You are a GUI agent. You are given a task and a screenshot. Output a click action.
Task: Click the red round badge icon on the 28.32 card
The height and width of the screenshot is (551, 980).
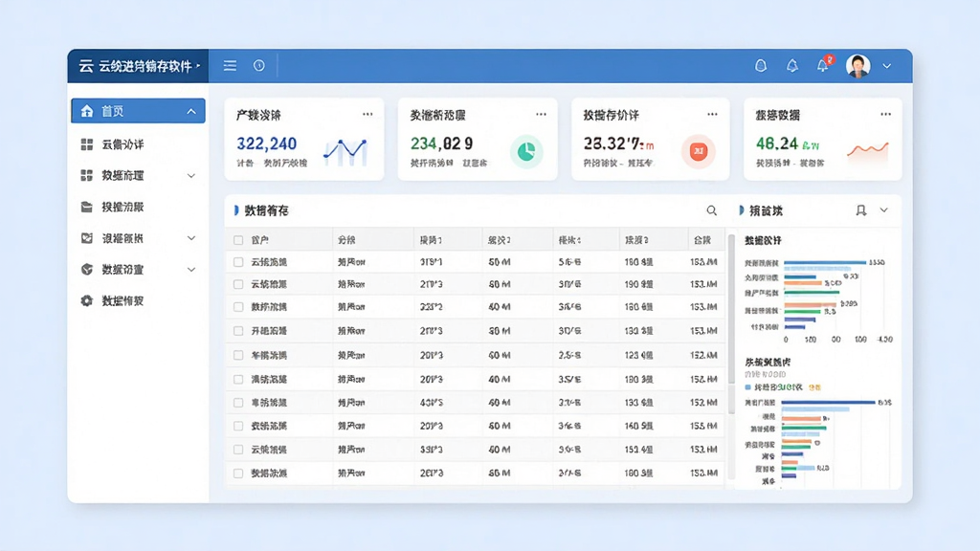(x=698, y=151)
